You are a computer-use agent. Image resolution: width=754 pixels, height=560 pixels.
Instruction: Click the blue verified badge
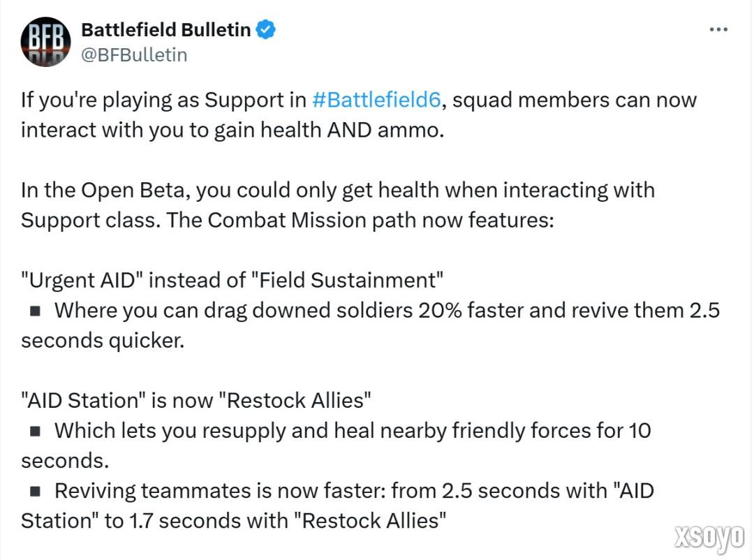(267, 29)
